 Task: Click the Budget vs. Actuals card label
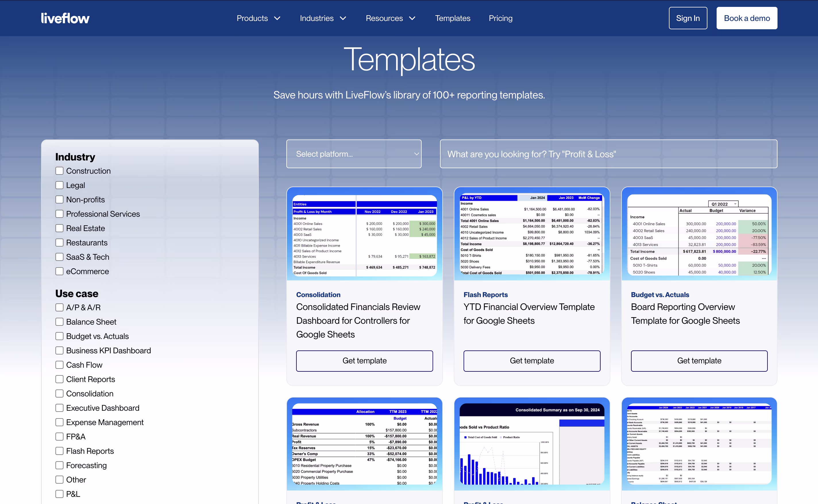coord(660,295)
